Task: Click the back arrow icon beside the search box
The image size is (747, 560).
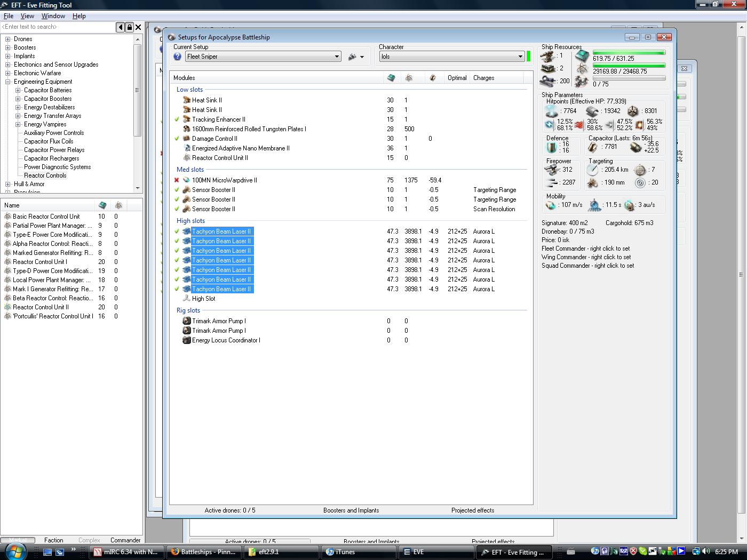Action: pyautogui.click(x=121, y=27)
